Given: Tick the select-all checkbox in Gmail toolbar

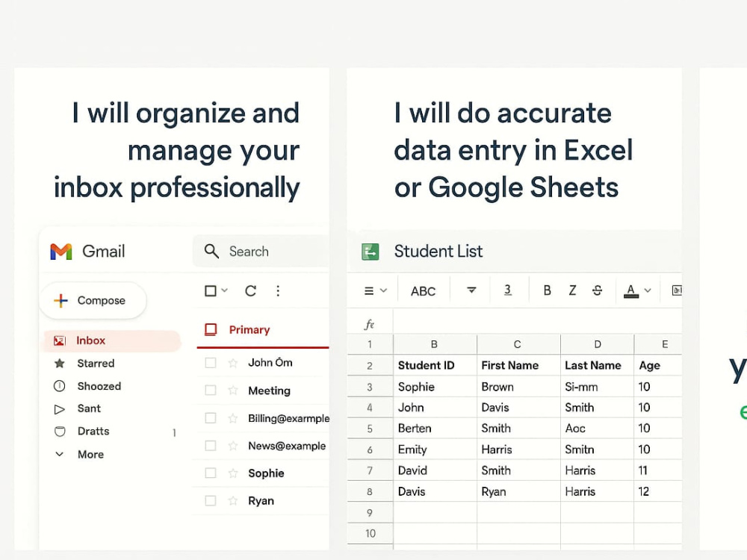Looking at the screenshot, I should coord(211,290).
